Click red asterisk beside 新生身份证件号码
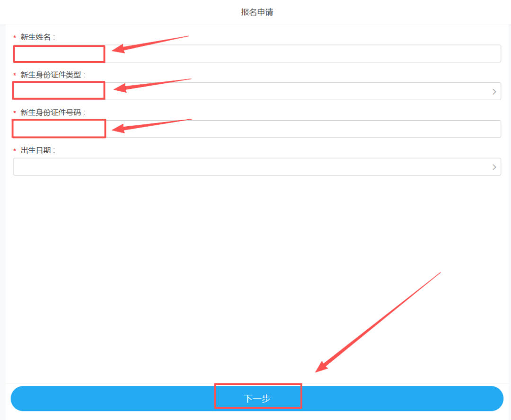This screenshot has width=511, height=420. [15, 113]
